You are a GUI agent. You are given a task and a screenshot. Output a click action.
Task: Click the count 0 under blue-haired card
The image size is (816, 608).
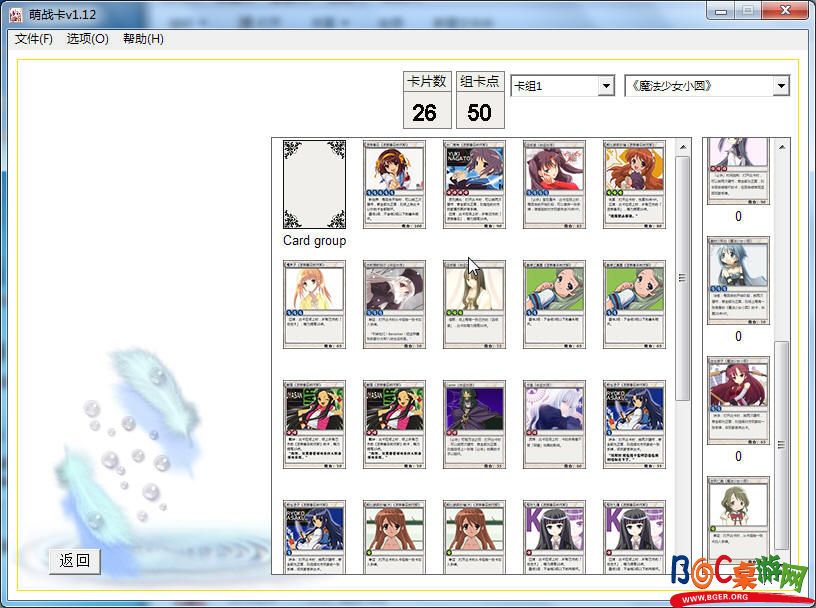pyautogui.click(x=738, y=336)
